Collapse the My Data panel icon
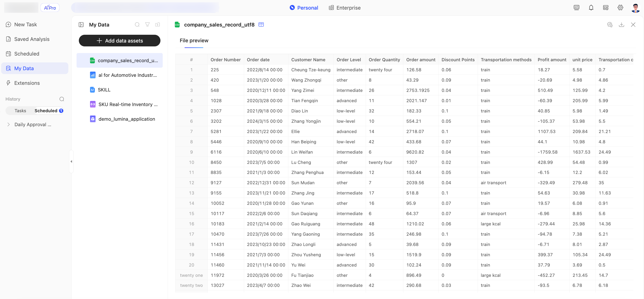This screenshot has height=299, width=644. (x=81, y=24)
